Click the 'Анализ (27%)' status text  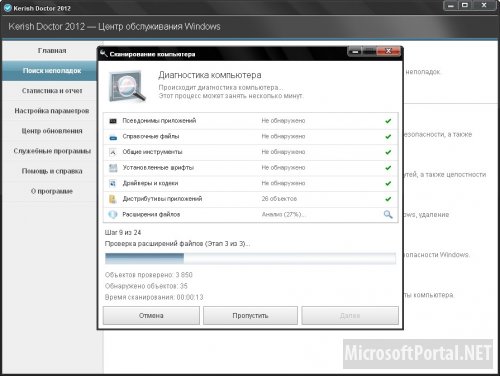[283, 214]
